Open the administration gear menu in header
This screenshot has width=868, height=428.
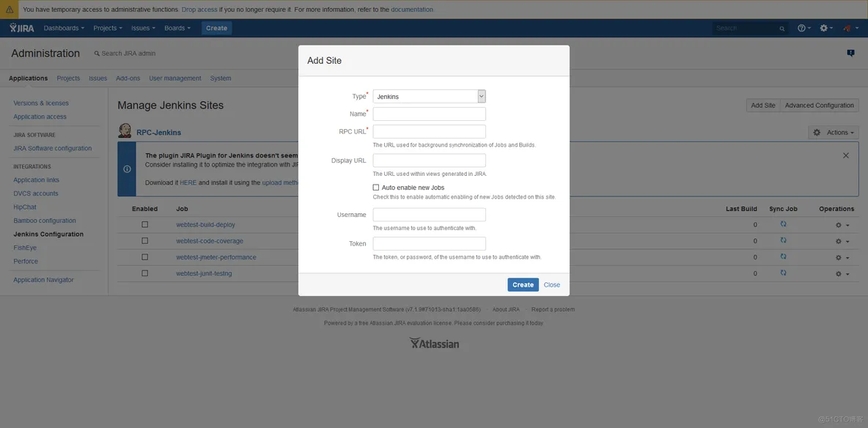click(826, 29)
